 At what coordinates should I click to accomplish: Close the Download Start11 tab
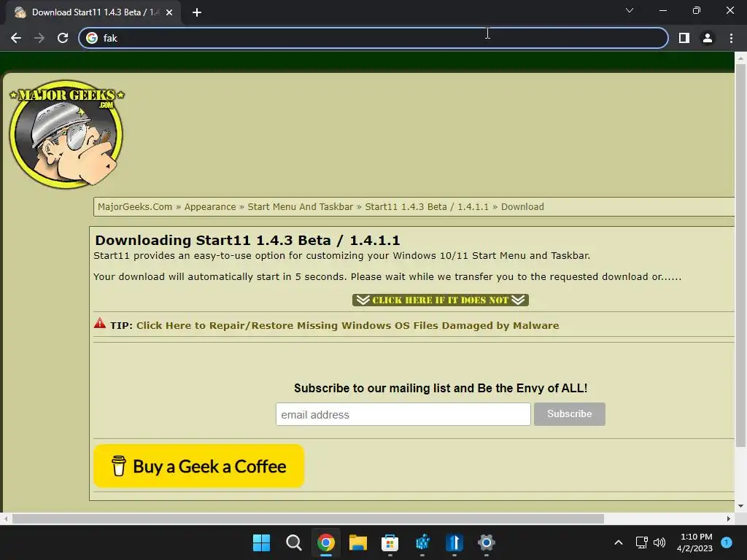(169, 12)
